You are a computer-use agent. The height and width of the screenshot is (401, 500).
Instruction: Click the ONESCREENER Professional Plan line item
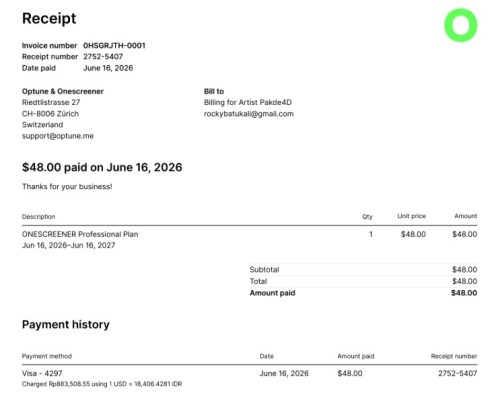click(x=80, y=234)
